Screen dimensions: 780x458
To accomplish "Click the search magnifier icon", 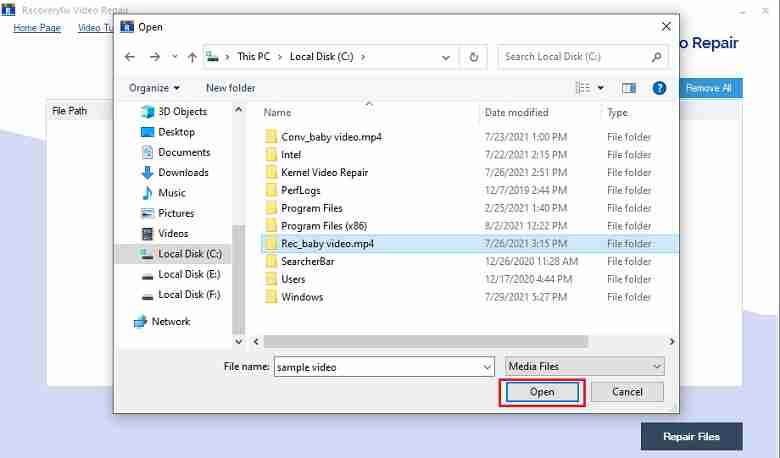I will pos(657,57).
